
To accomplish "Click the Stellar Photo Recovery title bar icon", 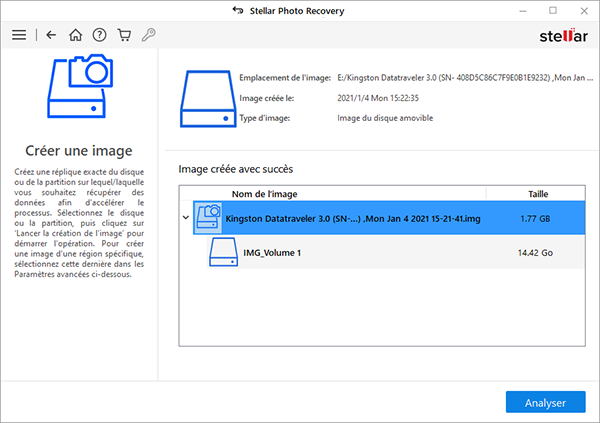I will 238,10.
